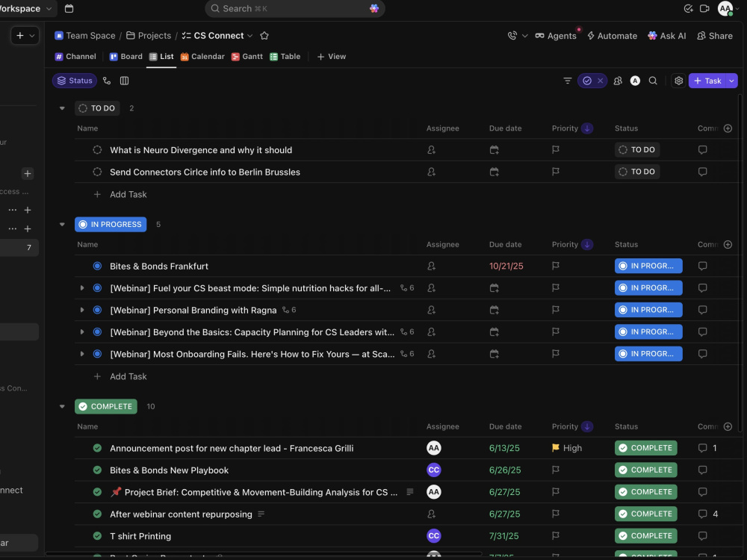Change TO DO status pill of Send Connectors task
Image resolution: width=747 pixels, height=560 pixels.
click(x=637, y=172)
